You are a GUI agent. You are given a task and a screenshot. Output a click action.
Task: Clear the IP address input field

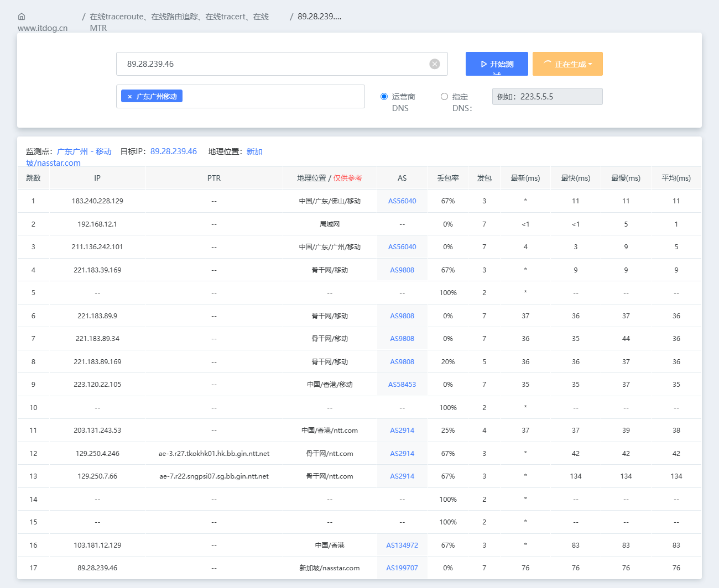coord(435,64)
